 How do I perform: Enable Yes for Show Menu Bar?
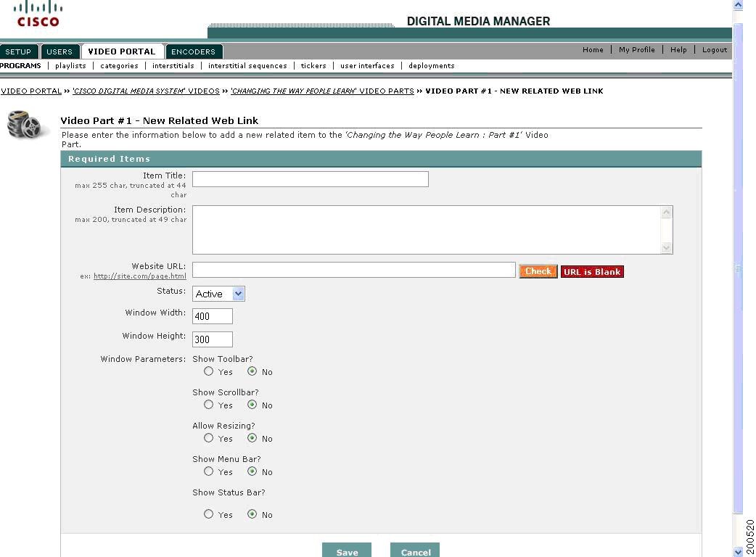[x=209, y=471]
